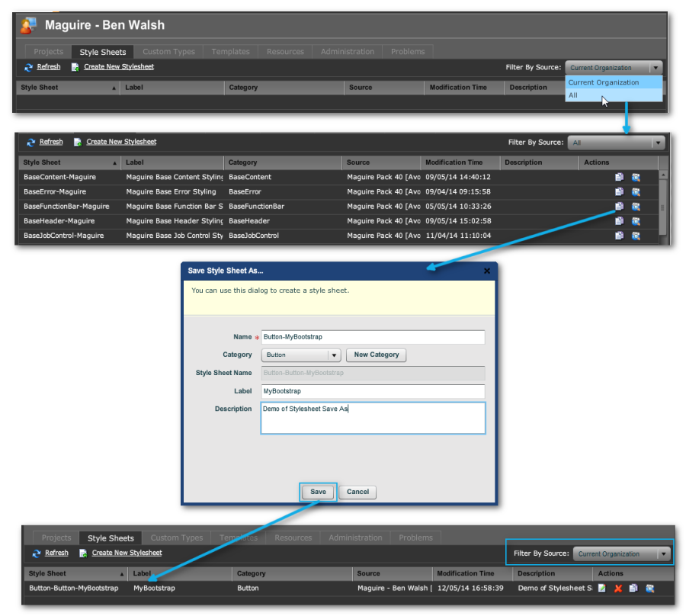This screenshot has width=686, height=616.
Task: Click the copy icon for BaseJobControl-Maguire
Action: pos(619,236)
